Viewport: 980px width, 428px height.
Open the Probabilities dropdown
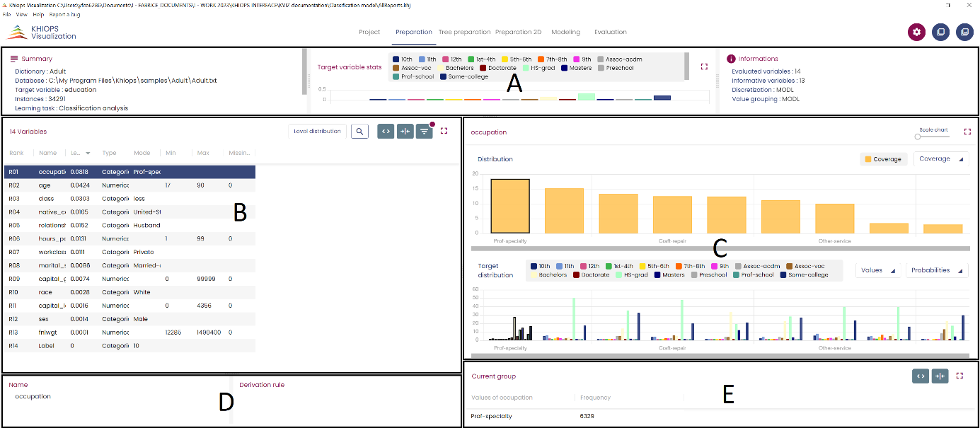937,270
